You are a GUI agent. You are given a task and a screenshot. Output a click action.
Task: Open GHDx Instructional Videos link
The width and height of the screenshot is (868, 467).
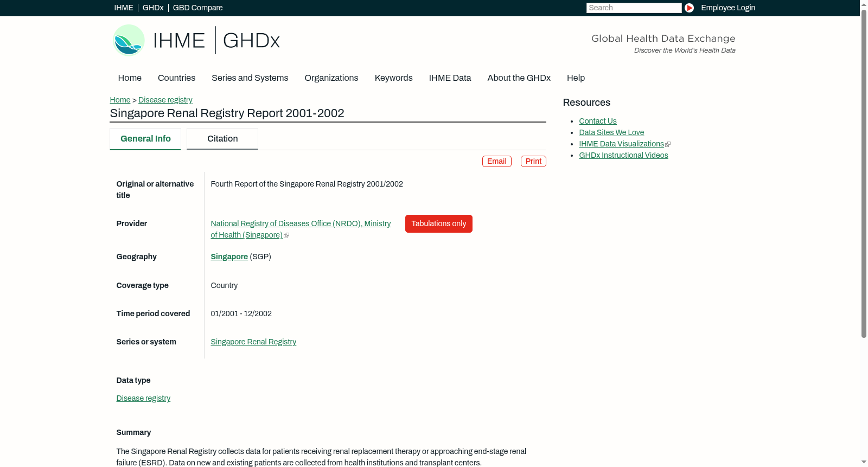click(623, 155)
